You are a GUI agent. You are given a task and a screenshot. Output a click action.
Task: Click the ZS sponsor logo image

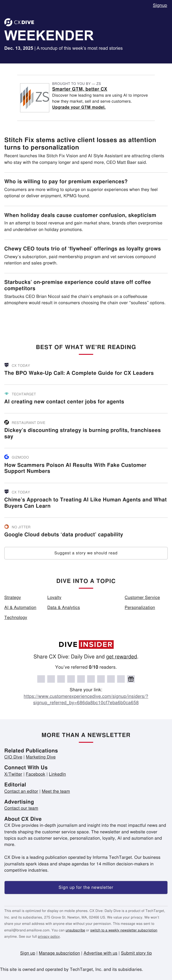click(x=35, y=98)
